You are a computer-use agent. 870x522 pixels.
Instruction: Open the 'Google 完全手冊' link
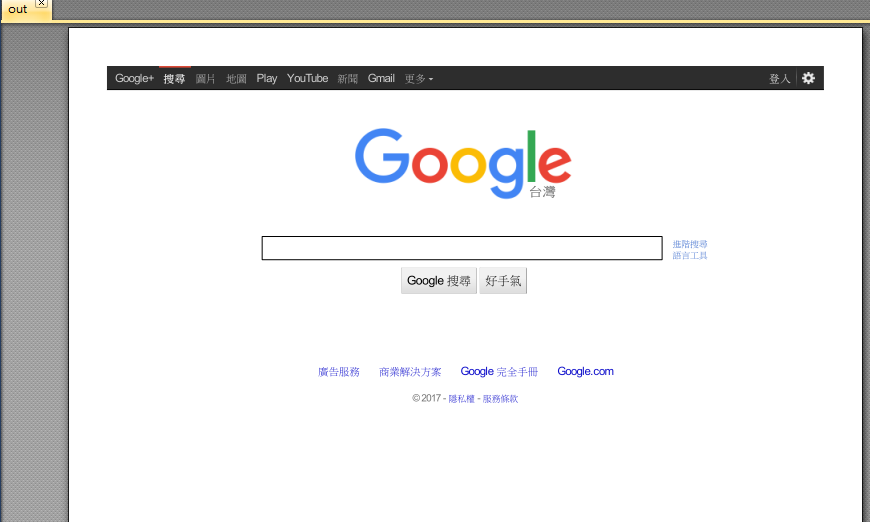tap(499, 372)
